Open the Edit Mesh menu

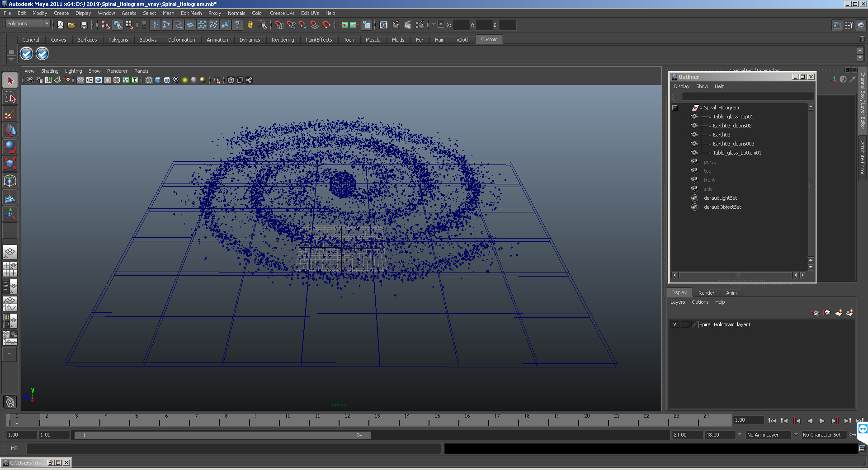click(191, 13)
